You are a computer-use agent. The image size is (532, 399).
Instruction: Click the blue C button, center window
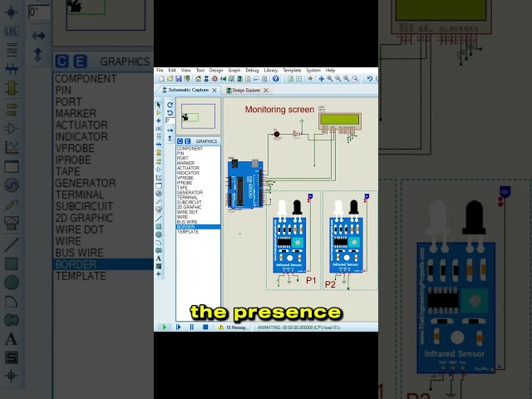coord(180,141)
